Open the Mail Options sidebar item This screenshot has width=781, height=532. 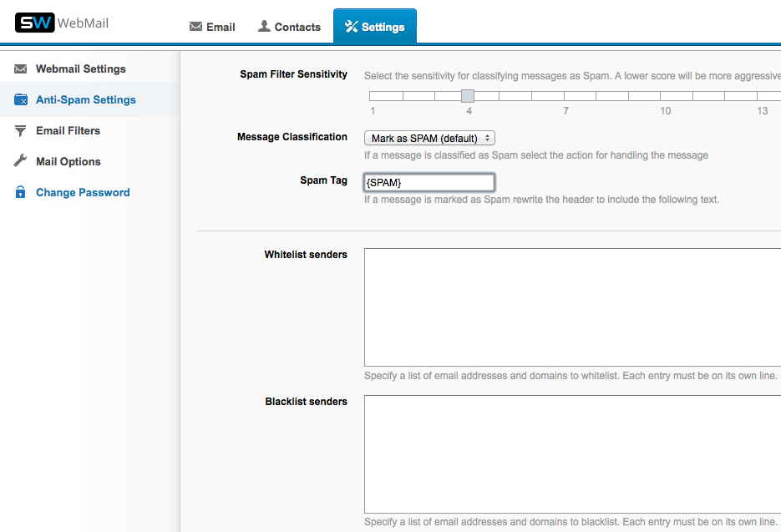[68, 162]
